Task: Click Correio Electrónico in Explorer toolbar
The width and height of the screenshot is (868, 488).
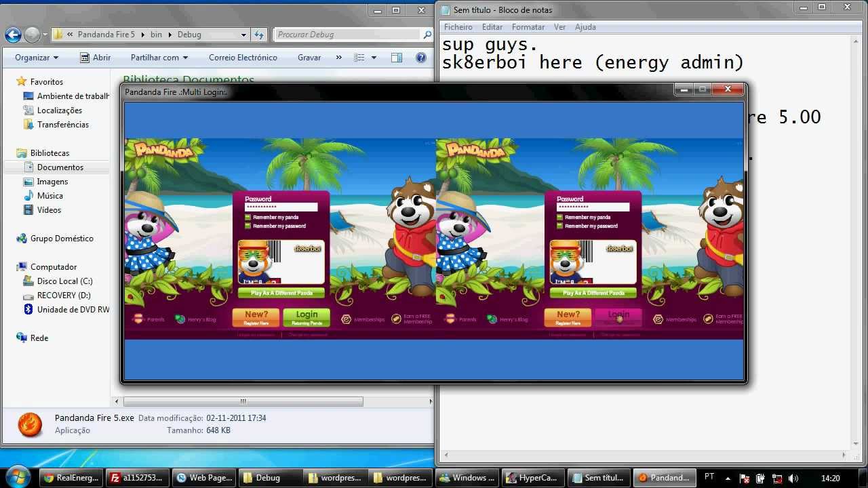Action: [x=243, y=58]
